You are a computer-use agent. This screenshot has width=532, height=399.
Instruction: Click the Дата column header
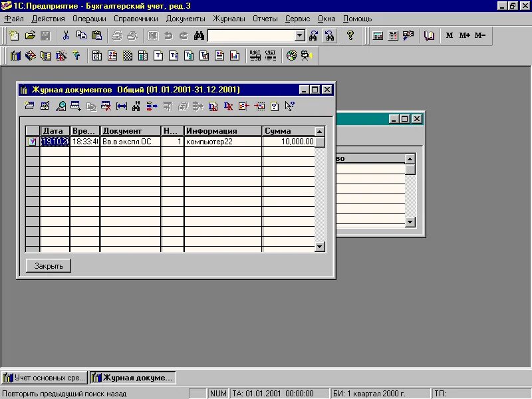point(55,131)
